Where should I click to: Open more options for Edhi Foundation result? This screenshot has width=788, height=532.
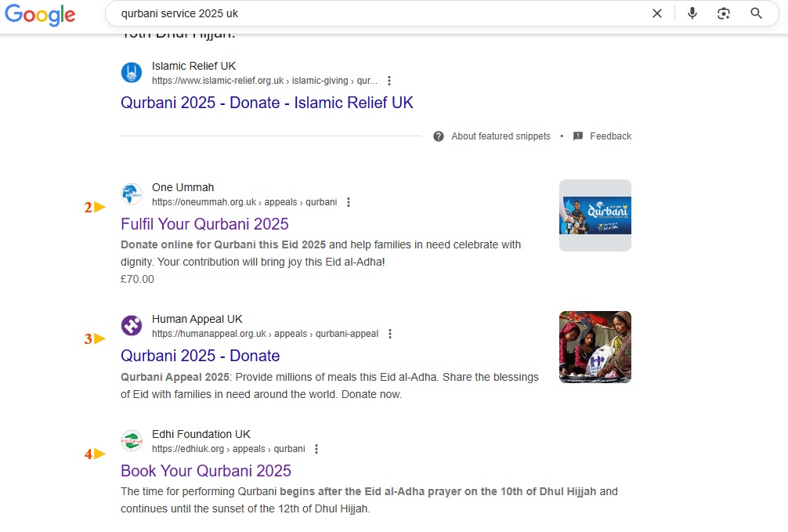click(316, 449)
